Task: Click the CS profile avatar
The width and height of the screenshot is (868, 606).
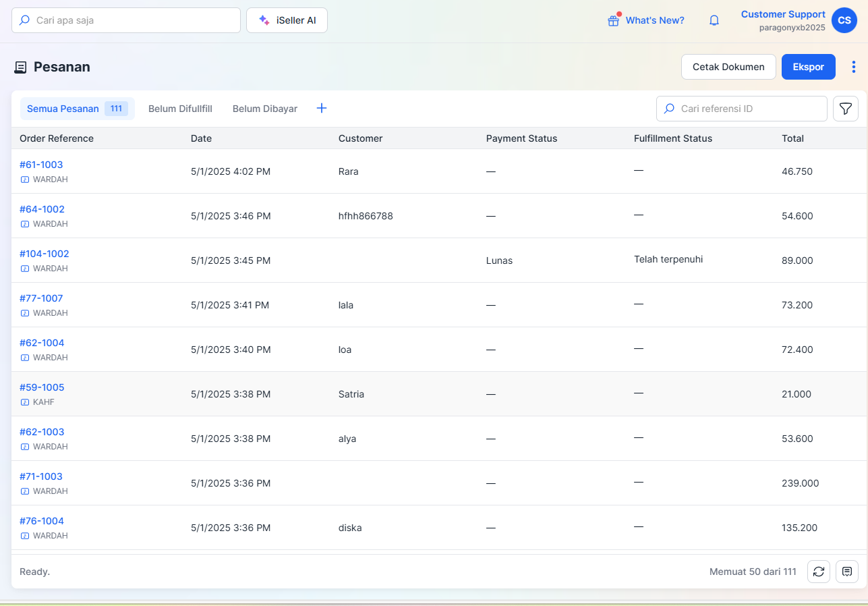Action: point(844,20)
